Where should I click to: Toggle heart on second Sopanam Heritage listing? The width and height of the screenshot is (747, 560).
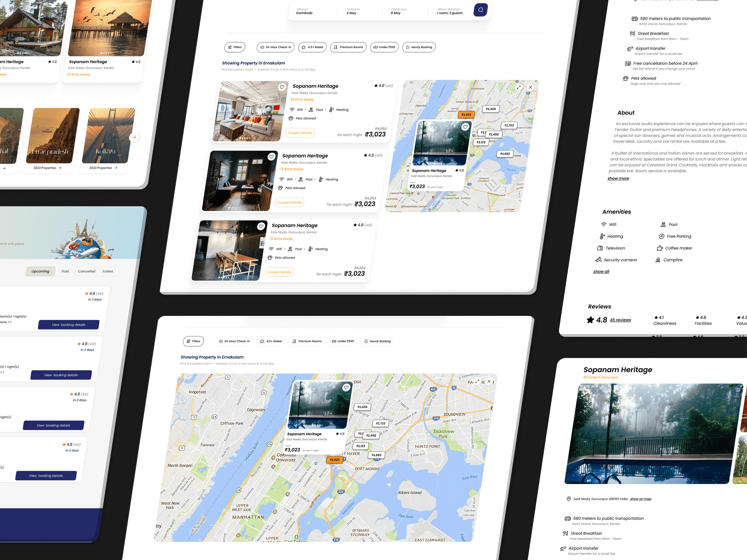pos(271,157)
